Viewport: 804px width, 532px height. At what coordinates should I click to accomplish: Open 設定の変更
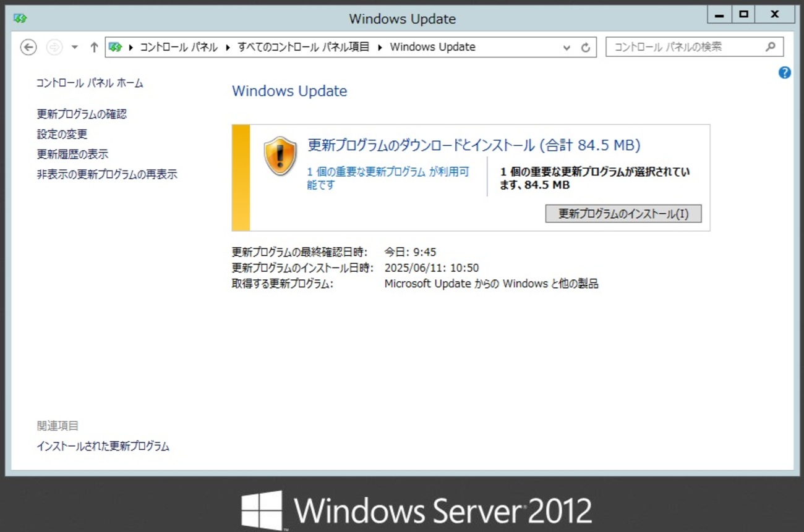(x=62, y=134)
